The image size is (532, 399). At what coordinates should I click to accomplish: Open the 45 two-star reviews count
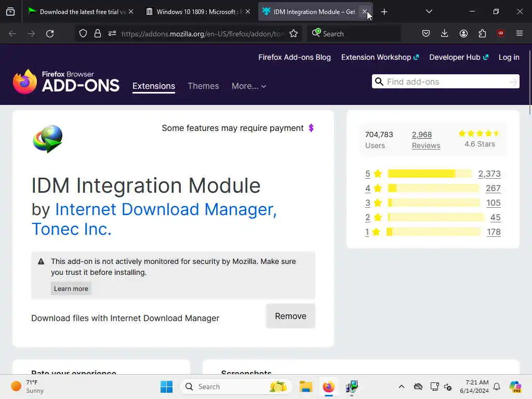pyautogui.click(x=495, y=218)
